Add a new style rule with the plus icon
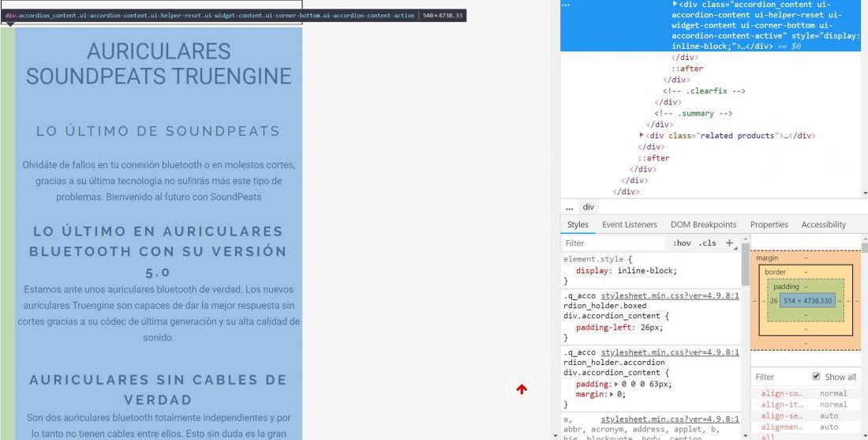This screenshot has width=868, height=440. (730, 243)
